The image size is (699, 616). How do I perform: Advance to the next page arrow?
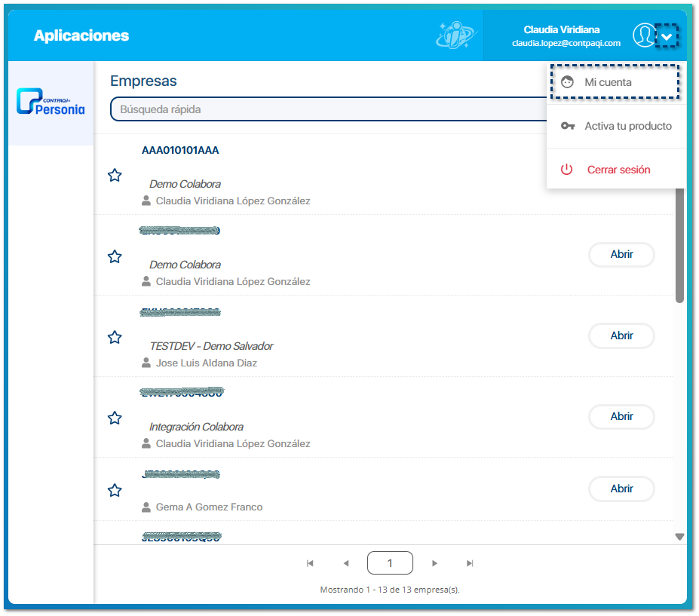[434, 563]
